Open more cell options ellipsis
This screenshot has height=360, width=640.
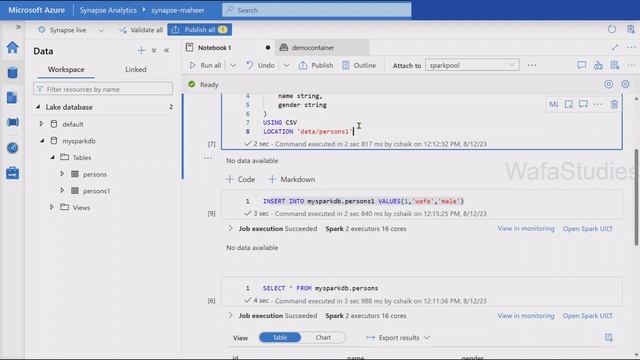pyautogui.click(x=598, y=104)
